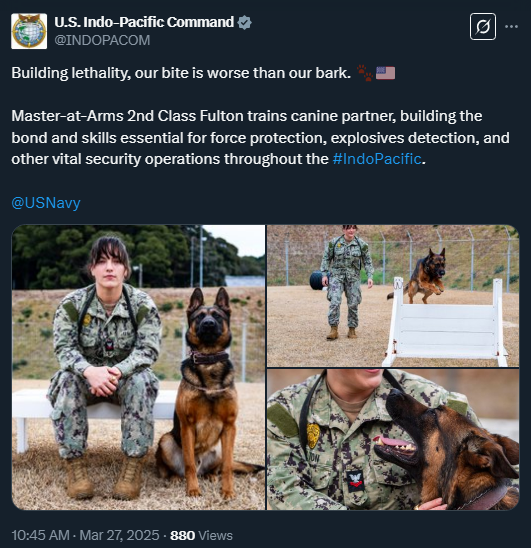Open photo of sailor seated beside dog
The height and width of the screenshot is (548, 531).
click(138, 367)
